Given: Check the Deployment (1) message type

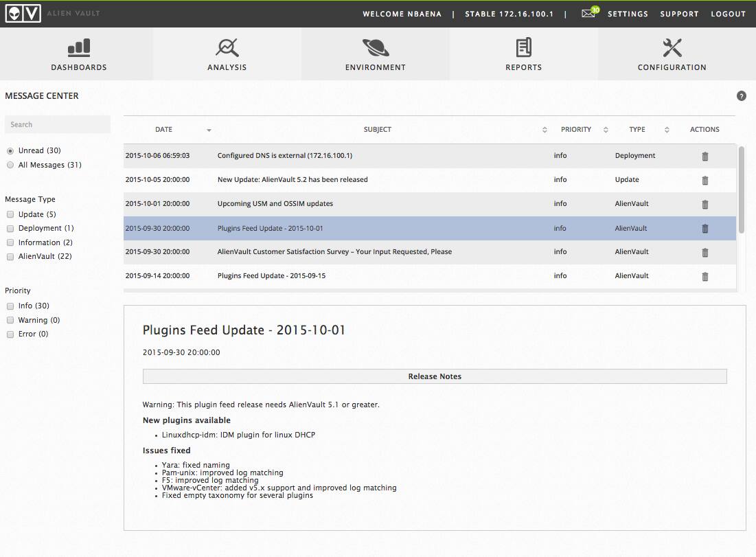Looking at the screenshot, I should [10, 229].
